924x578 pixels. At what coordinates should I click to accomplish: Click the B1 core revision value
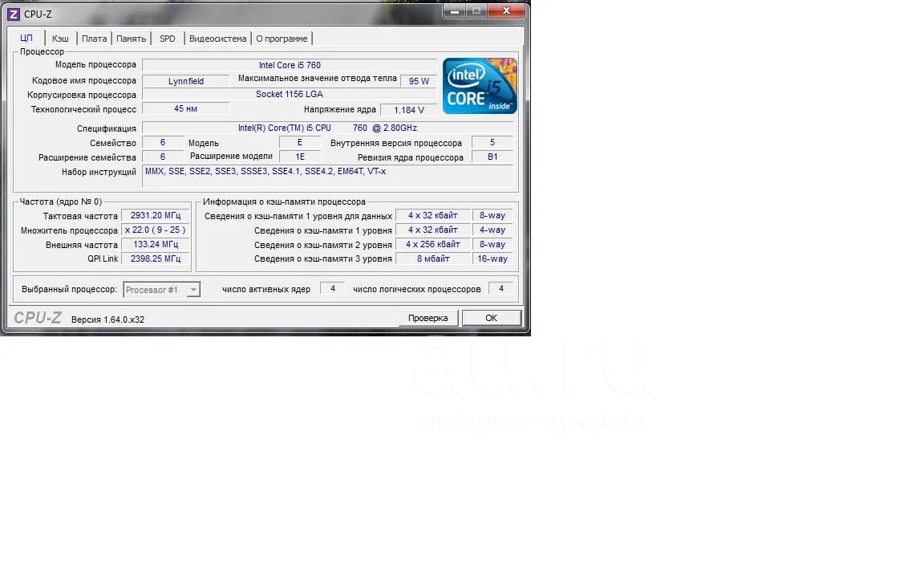click(x=492, y=157)
